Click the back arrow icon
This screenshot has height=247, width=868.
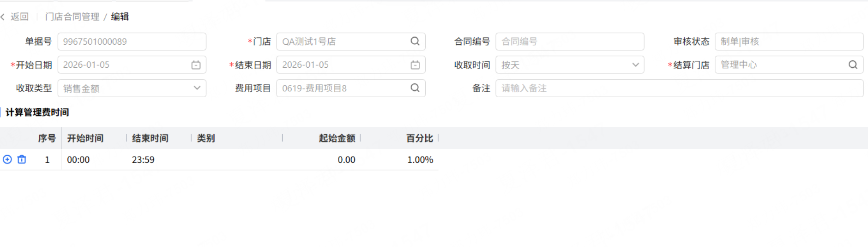point(3,17)
